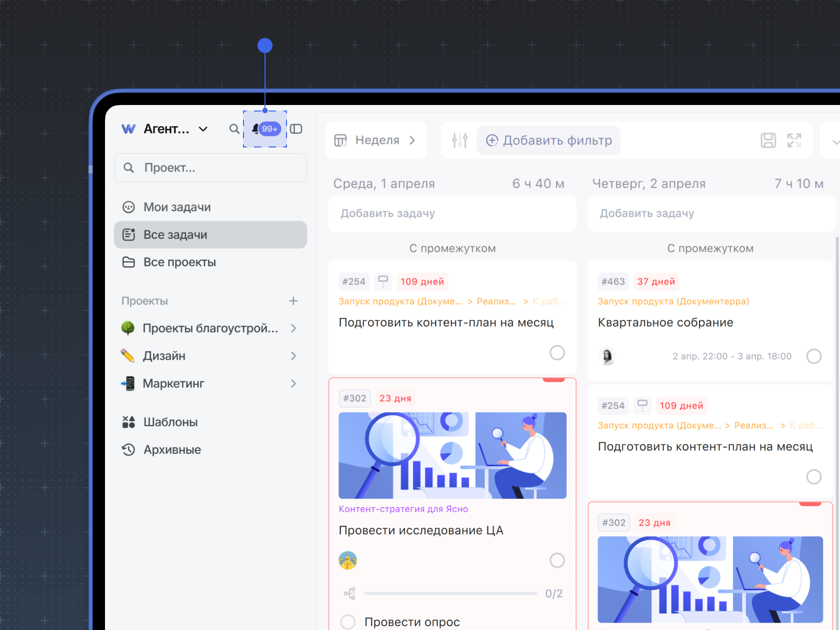Add new project with plus icon
This screenshot has height=630, width=840.
pyautogui.click(x=293, y=301)
